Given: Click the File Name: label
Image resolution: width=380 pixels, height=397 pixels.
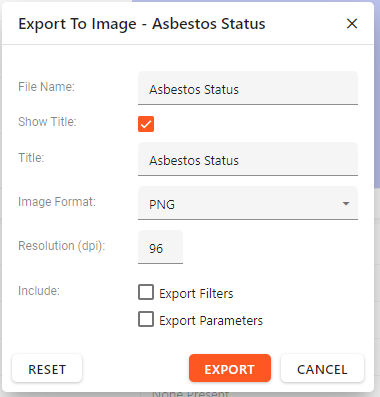Looking at the screenshot, I should 46,87.
